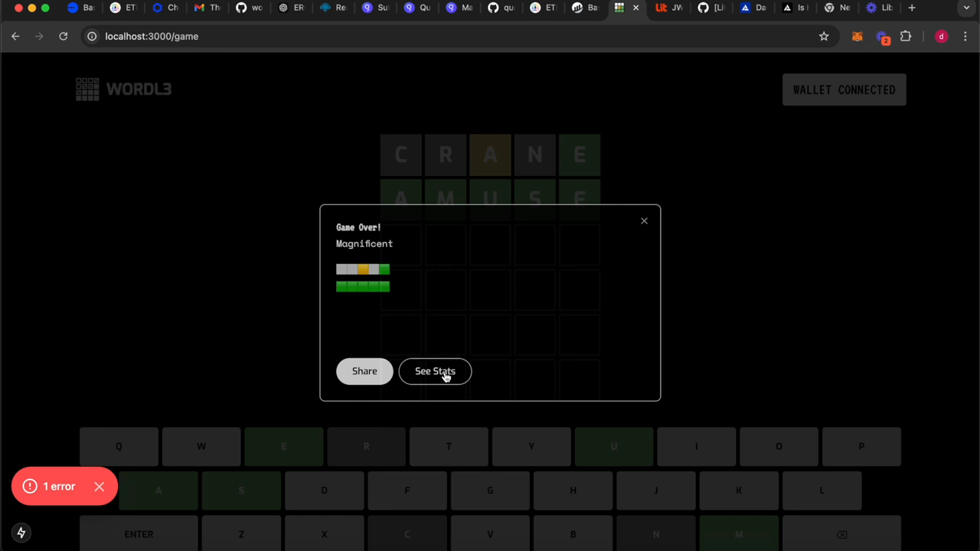980x551 pixels.
Task: Switch to the 'Ma' tab
Action: [x=459, y=8]
